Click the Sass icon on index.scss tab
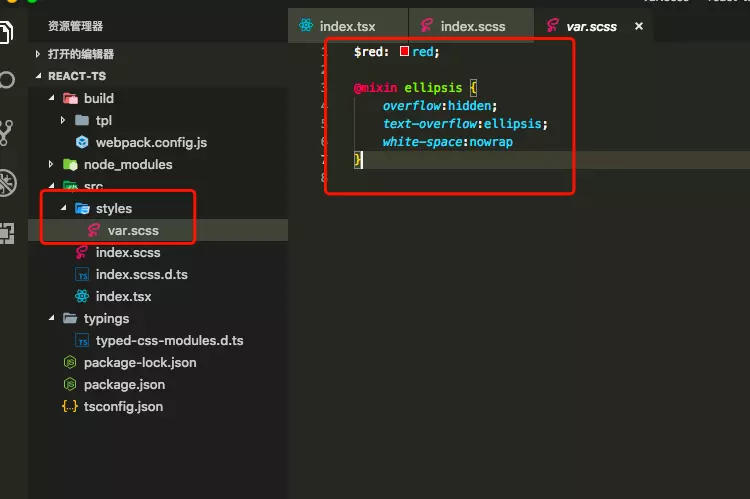This screenshot has height=499, width=750. [427, 25]
